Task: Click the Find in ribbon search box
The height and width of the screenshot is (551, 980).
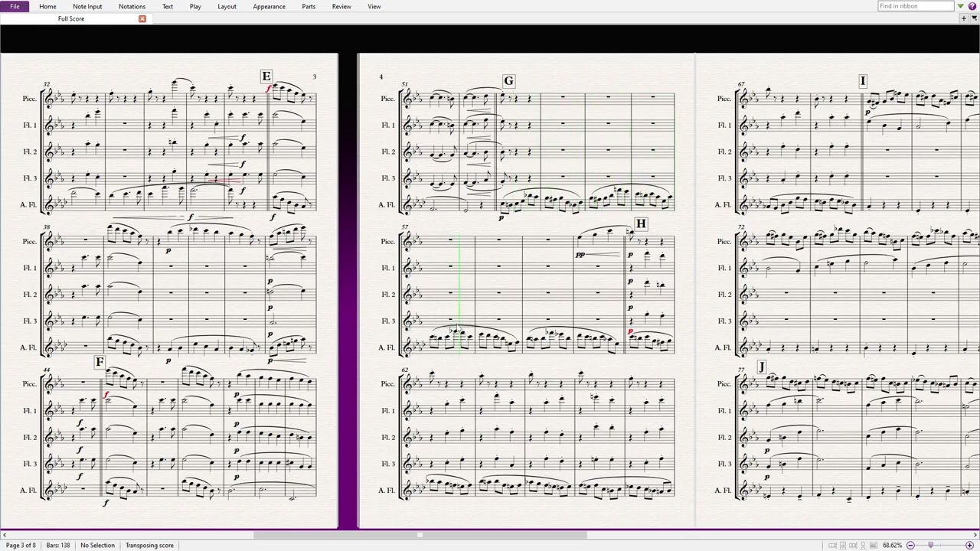Action: (x=916, y=6)
